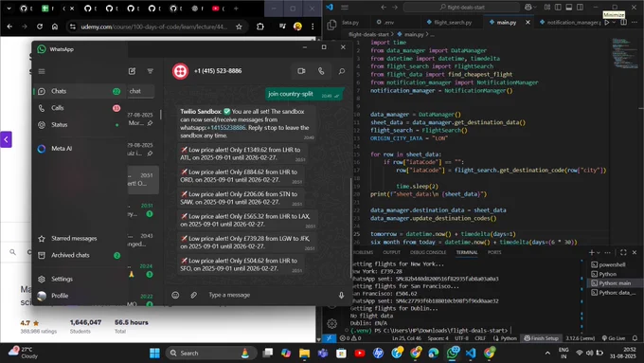The width and height of the screenshot is (644, 363).
Task: Open WhatsApp Settings
Action: pyautogui.click(x=79, y=280)
